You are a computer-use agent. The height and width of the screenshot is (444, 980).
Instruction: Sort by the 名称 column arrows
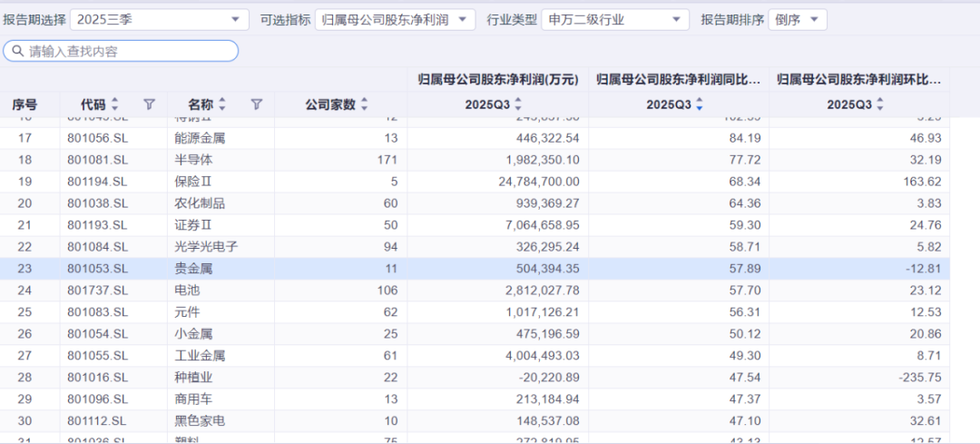[x=222, y=105]
